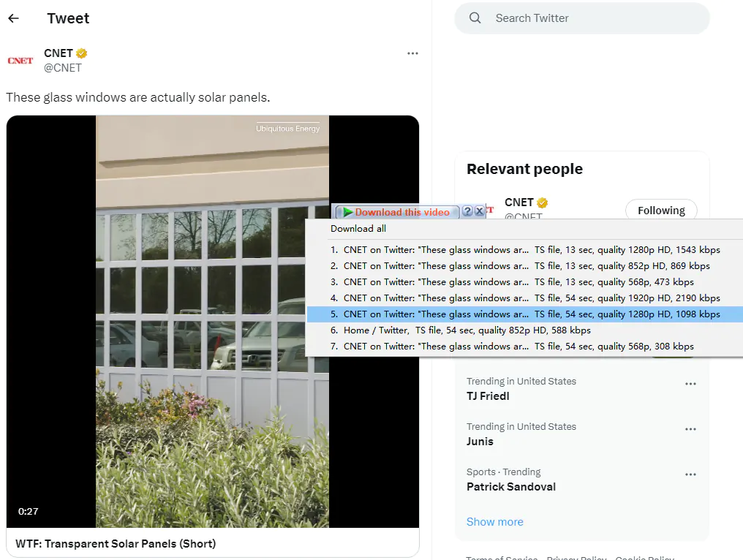Open more options for TJ Friedl trend
Screen dimensions: 743x560
[x=690, y=385]
